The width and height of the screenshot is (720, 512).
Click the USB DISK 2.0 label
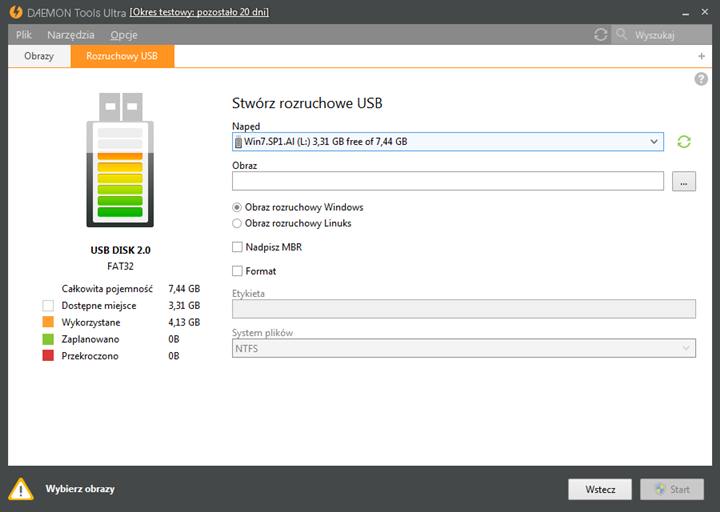120,250
